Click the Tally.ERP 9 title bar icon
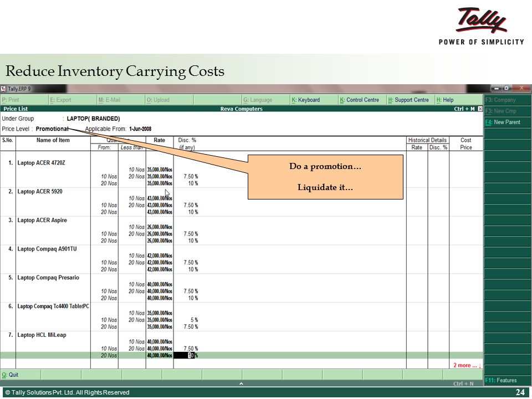Image resolution: width=532 pixels, height=399 pixels. click(x=3, y=89)
